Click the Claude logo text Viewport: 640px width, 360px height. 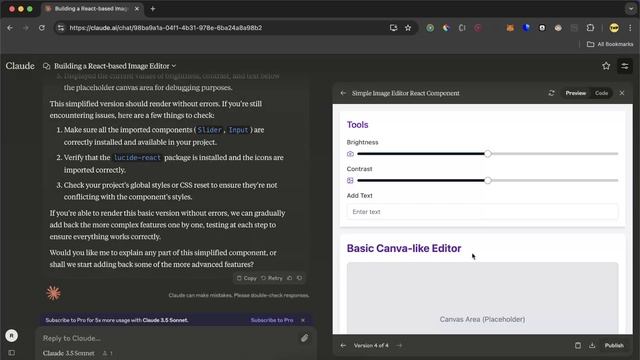pos(20,66)
